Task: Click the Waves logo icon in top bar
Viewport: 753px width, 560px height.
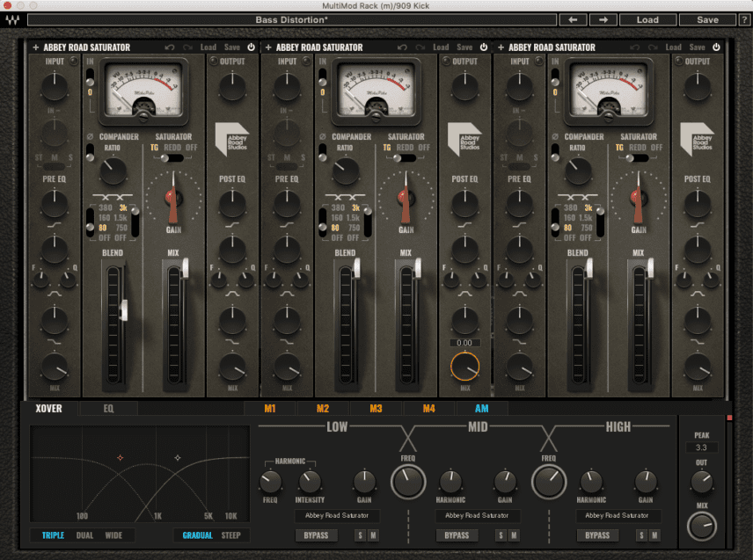Action: pos(12,19)
